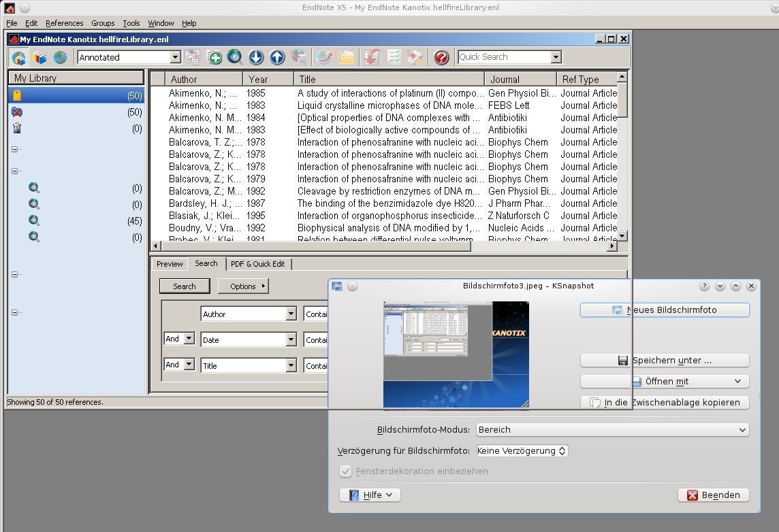Expand the Öffnen mit dropdown in KSnapshot
The image size is (779, 532).
coord(737,381)
